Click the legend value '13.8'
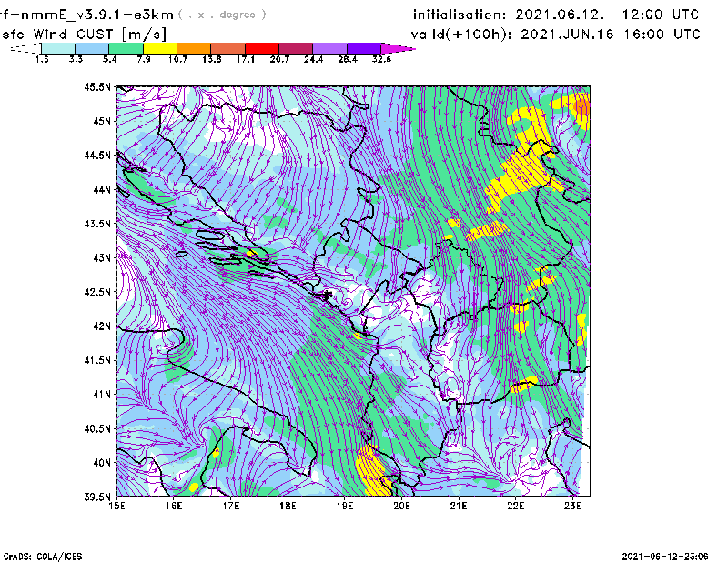The width and height of the screenshot is (728, 562). (x=212, y=59)
